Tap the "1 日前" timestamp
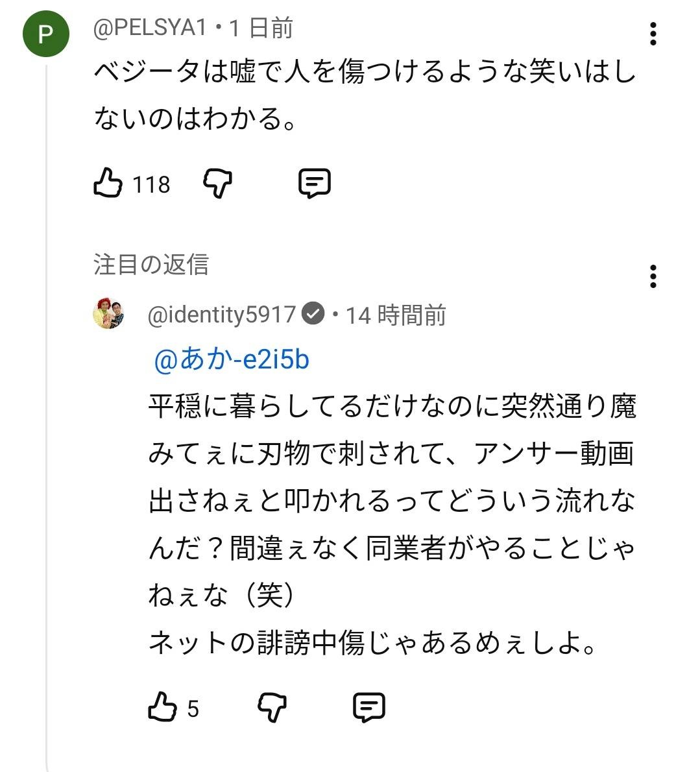700x772 pixels. pos(261,28)
